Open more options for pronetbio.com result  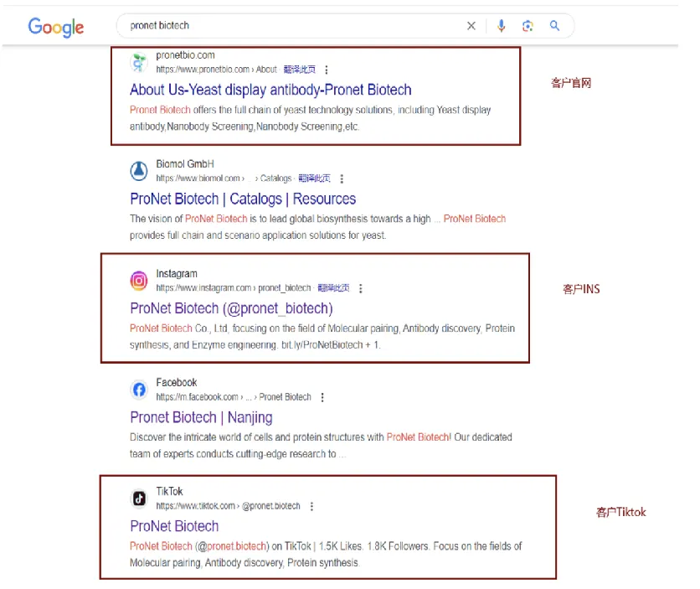tap(327, 70)
